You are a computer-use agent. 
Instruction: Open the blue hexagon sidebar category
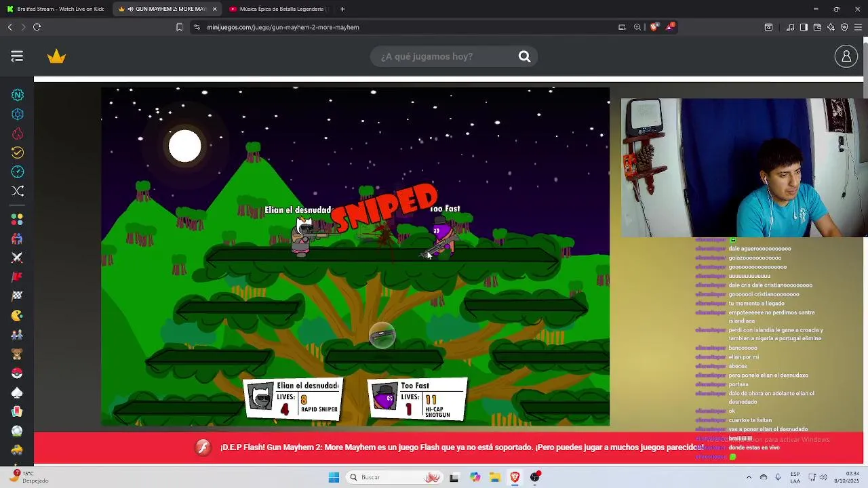coord(18,114)
